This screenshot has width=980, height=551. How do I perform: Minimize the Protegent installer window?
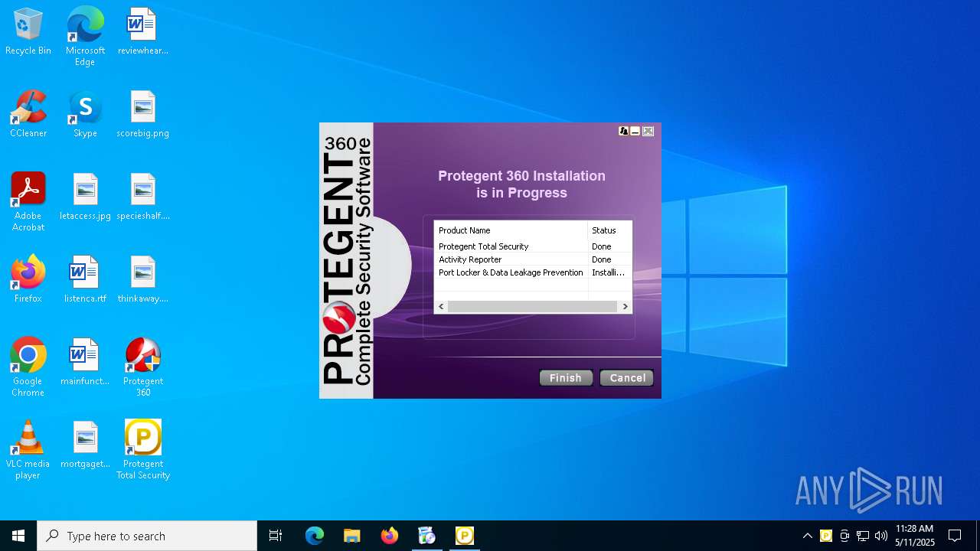(635, 132)
